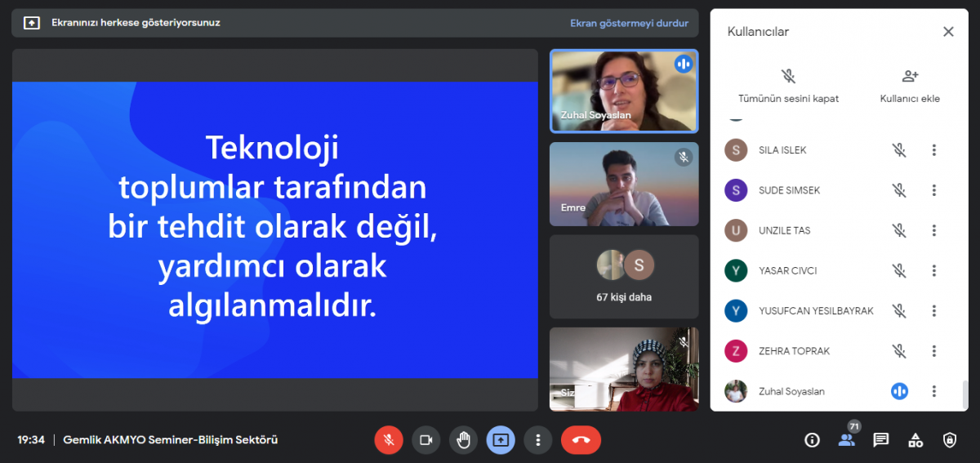Screen dimensions: 980x463
Task: Click the screen sharing icon in banner
Action: (31, 23)
